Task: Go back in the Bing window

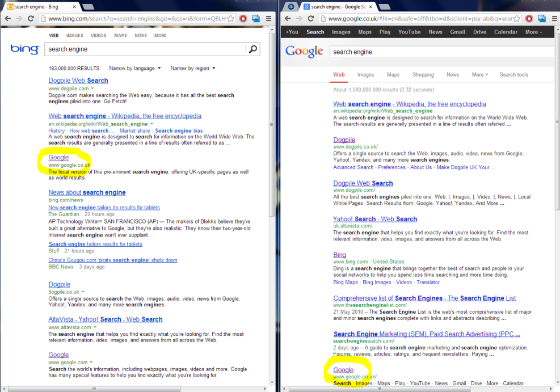Action: point(8,18)
